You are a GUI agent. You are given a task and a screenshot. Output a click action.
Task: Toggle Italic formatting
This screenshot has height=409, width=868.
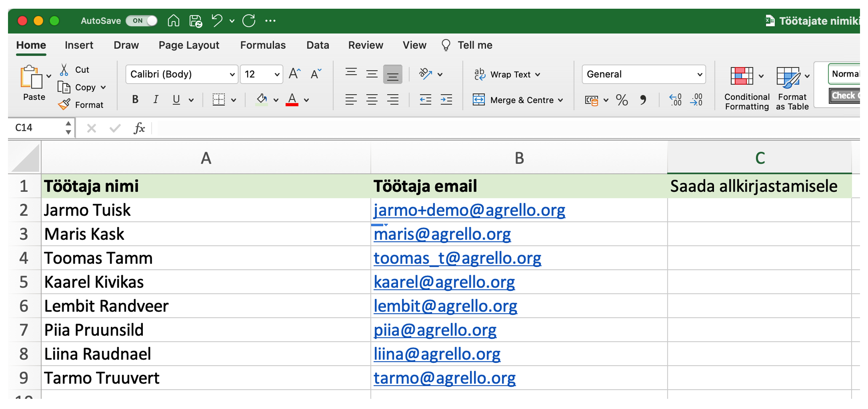coord(156,100)
